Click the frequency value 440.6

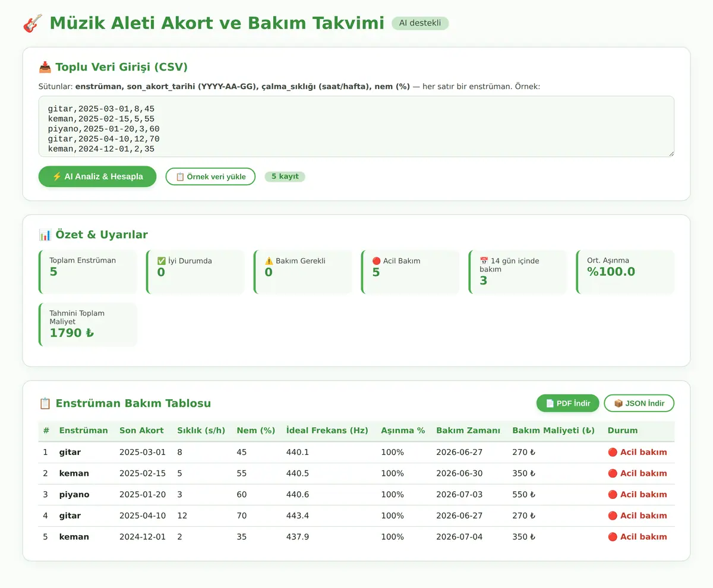(x=298, y=495)
